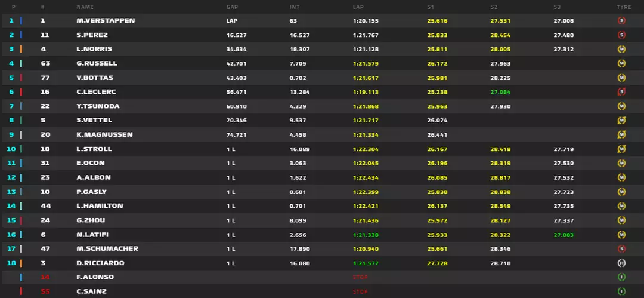Viewport: 644px width, 298px height.
Task: Click Hamilton's medium tyre icon
Action: click(622, 206)
